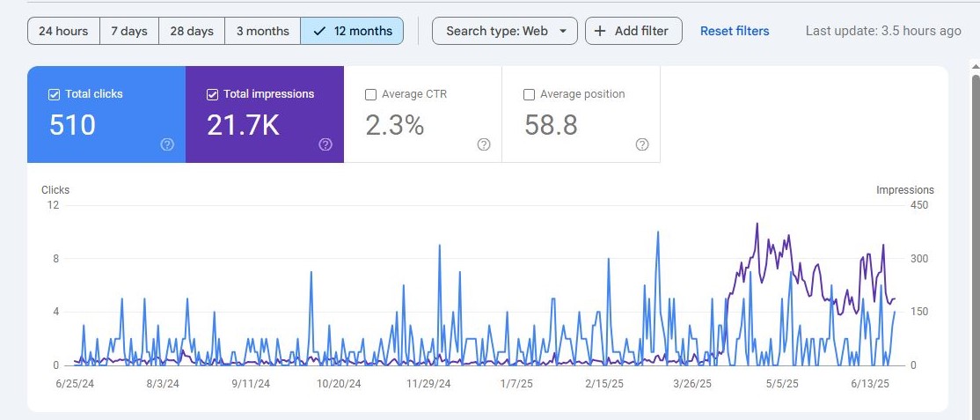The height and width of the screenshot is (420, 980).
Task: Uncheck the Total clicks checkbox
Action: pyautogui.click(x=54, y=94)
